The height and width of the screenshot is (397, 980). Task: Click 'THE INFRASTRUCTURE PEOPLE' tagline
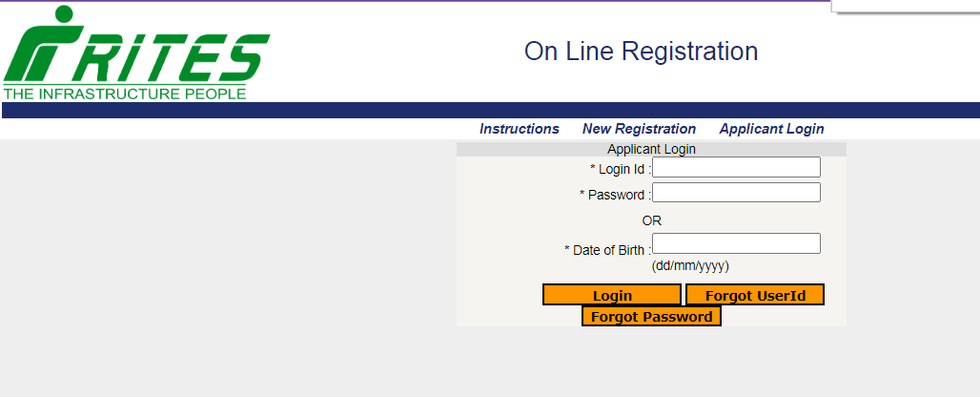[125, 94]
